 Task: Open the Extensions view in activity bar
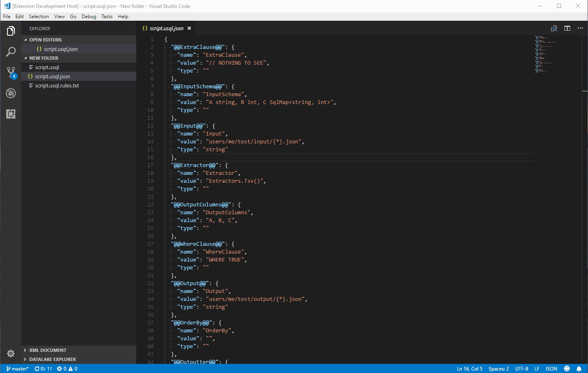(11, 114)
